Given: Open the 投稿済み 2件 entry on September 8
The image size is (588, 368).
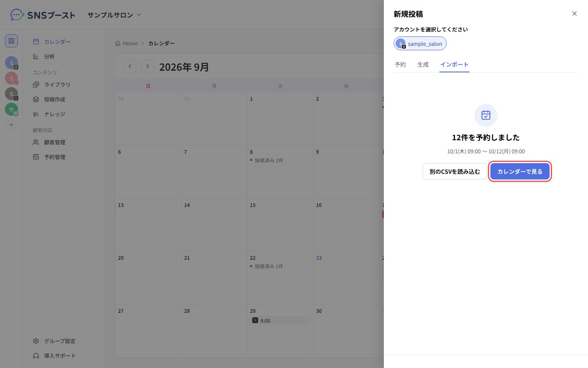Looking at the screenshot, I should [x=267, y=161].
